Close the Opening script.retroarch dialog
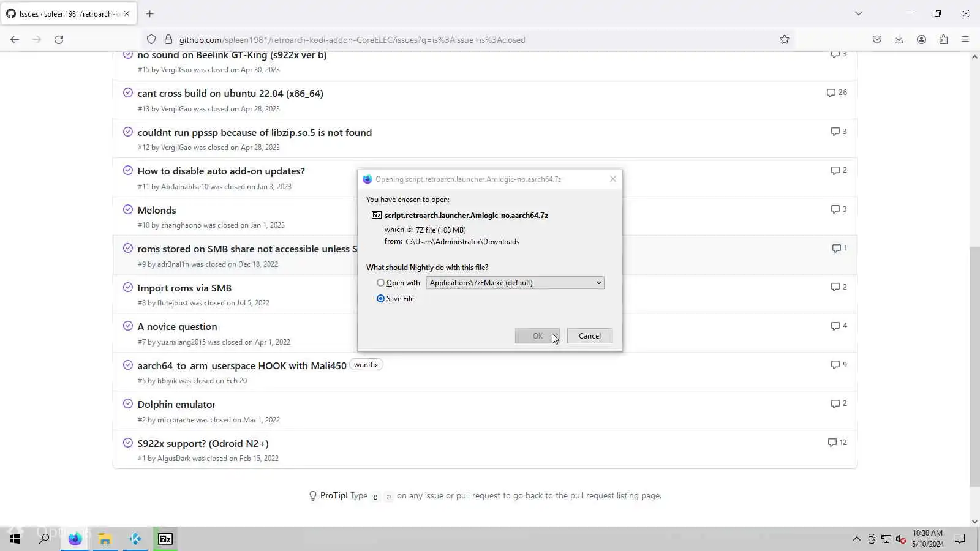The height and width of the screenshot is (551, 980). 612,179
